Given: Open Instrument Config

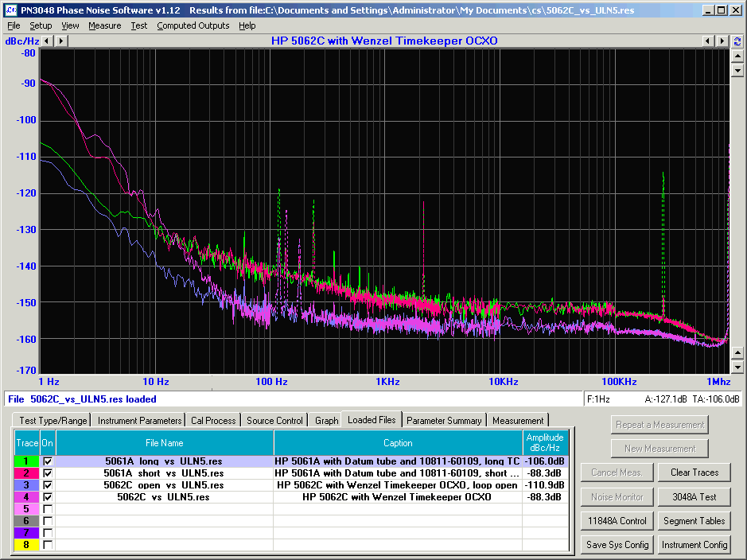Looking at the screenshot, I should click(694, 545).
